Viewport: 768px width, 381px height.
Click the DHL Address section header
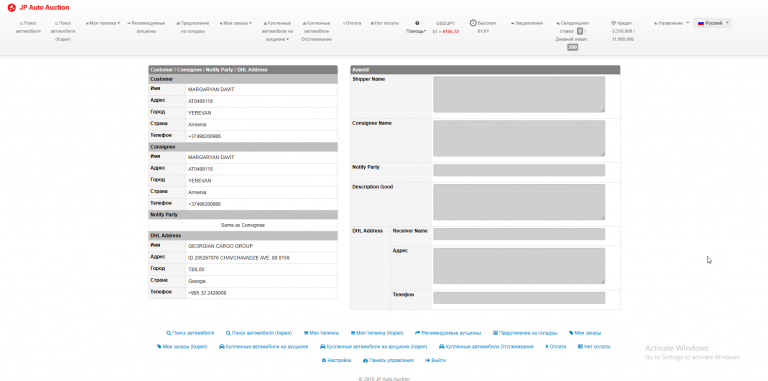coord(243,236)
